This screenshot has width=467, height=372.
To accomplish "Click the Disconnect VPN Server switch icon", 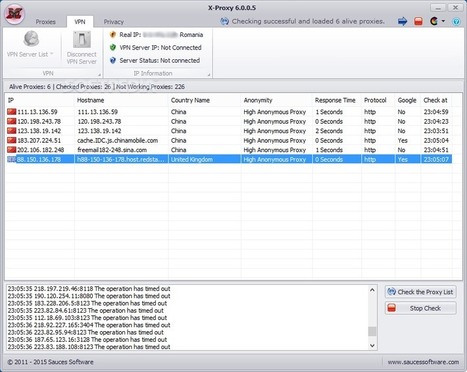I will click(x=82, y=40).
